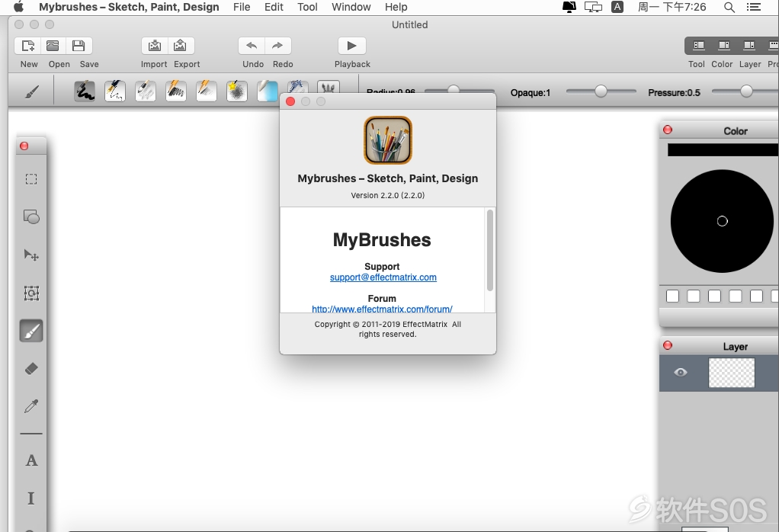Click the center of the color wheel

tap(723, 221)
